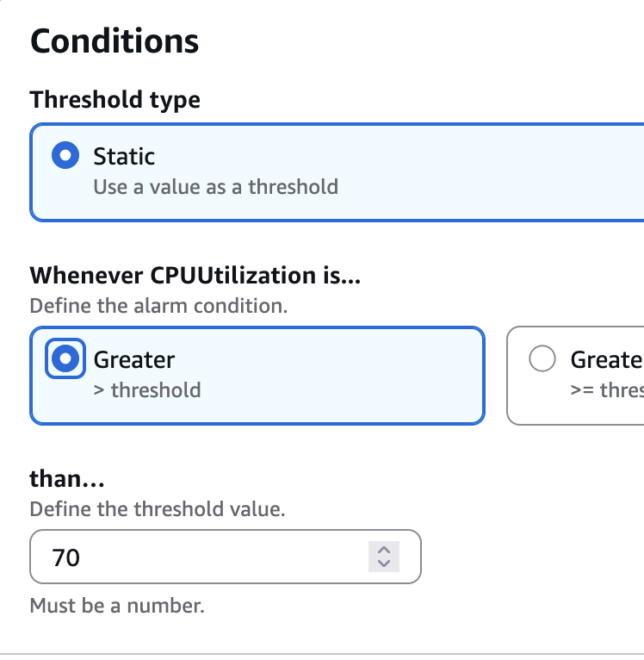
Task: Click the "Greater" option label text
Action: pyautogui.click(x=134, y=359)
